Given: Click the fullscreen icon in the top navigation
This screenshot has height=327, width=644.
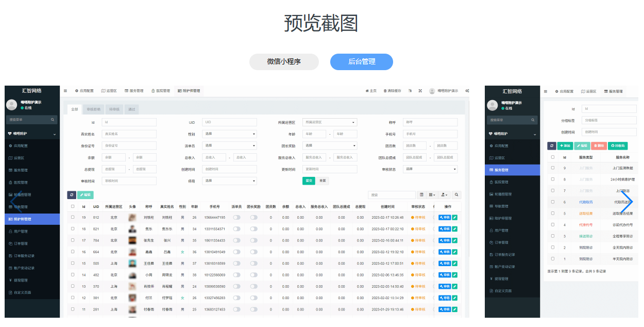Looking at the screenshot, I should click(x=421, y=91).
